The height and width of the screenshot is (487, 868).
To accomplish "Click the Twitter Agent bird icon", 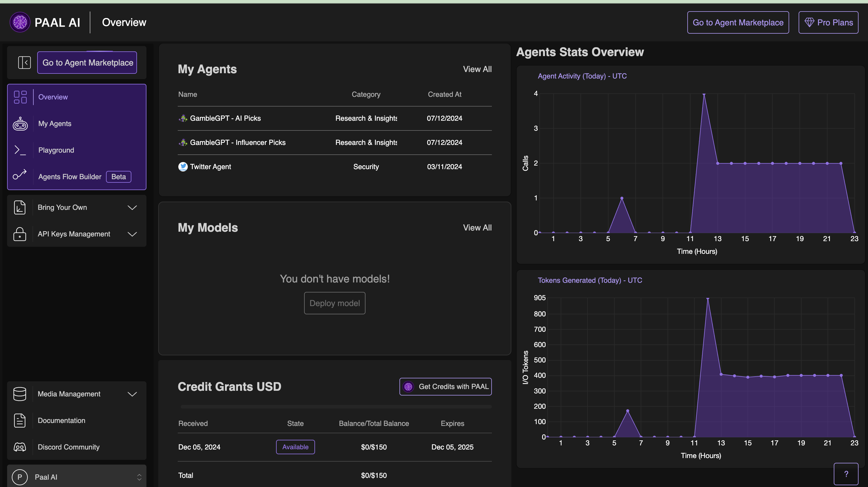I will (x=183, y=167).
